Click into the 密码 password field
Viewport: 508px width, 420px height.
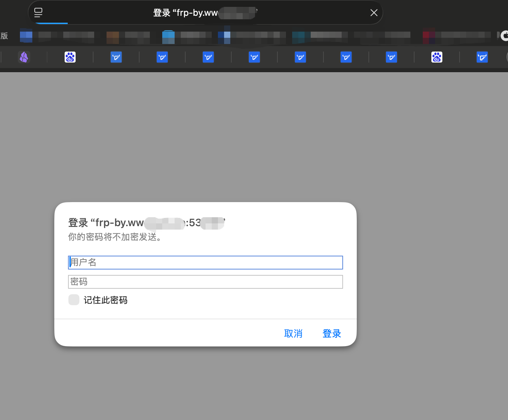(x=206, y=282)
